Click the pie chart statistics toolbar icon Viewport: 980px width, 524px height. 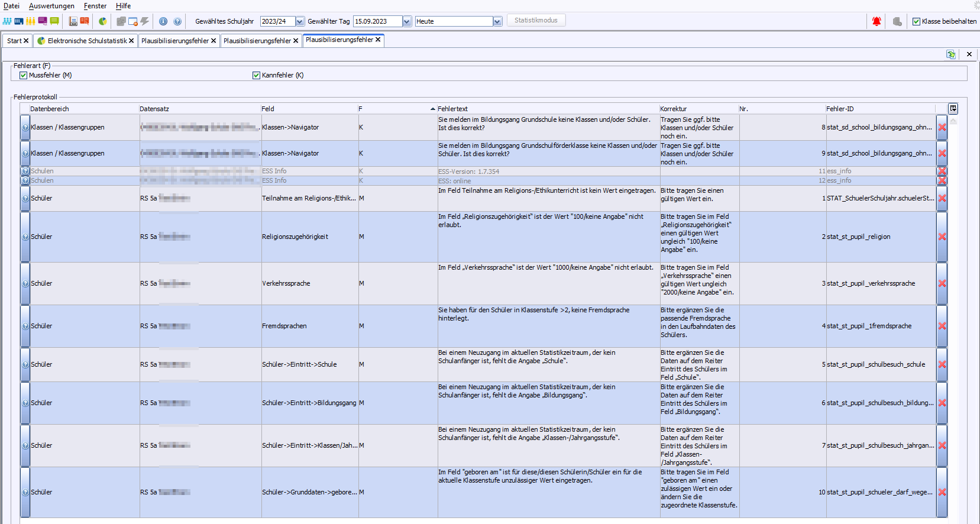point(103,21)
